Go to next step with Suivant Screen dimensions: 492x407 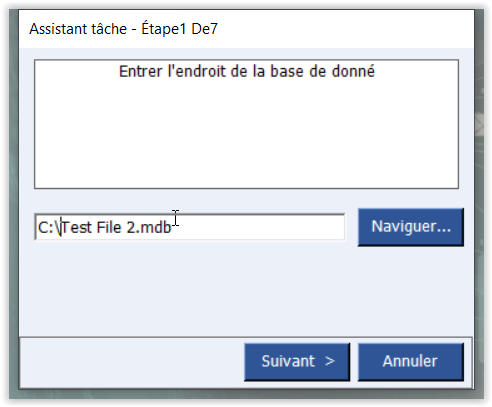297,362
